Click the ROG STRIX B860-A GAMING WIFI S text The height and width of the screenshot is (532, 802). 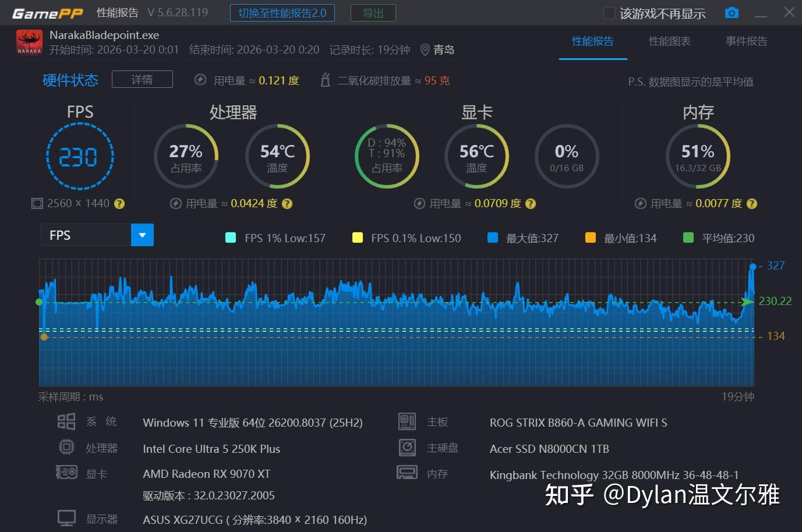pyautogui.click(x=578, y=423)
